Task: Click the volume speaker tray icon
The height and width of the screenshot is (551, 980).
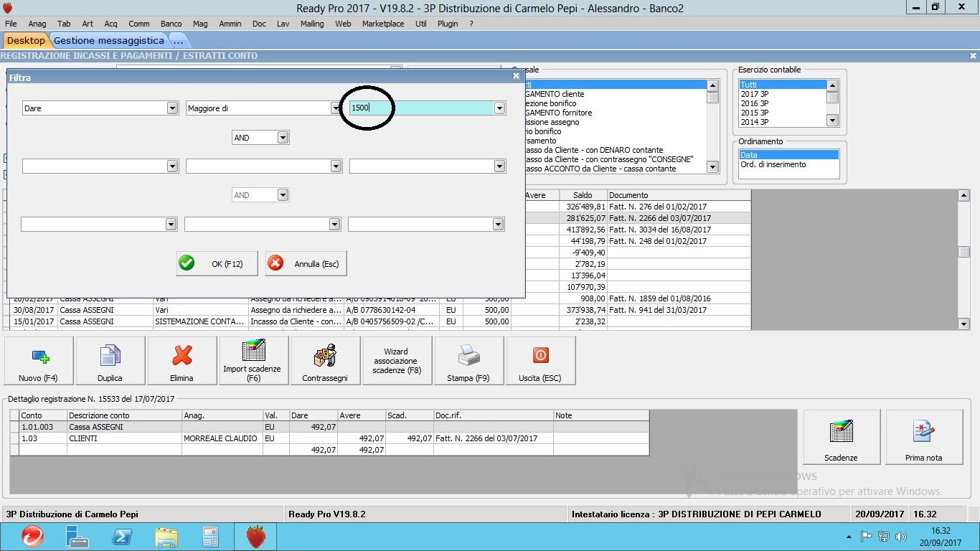Action: 901,537
